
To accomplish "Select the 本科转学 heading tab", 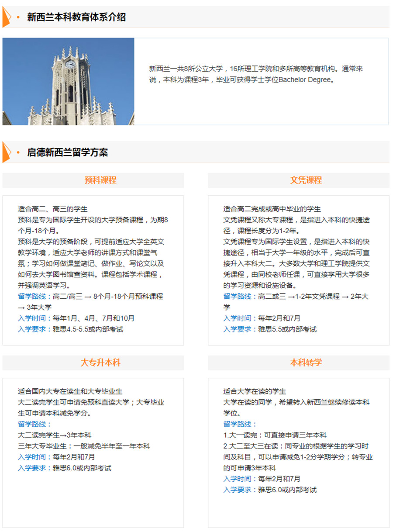I will click(x=306, y=363).
